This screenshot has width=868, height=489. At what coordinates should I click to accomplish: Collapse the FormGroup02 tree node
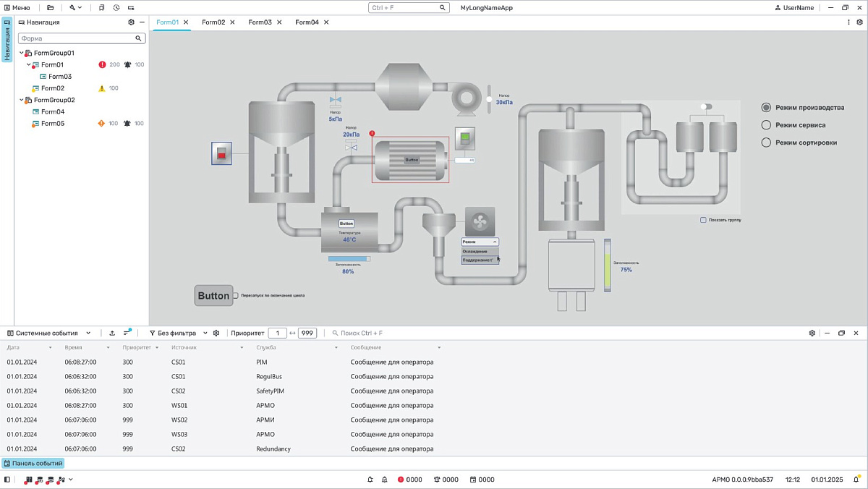pos(21,100)
